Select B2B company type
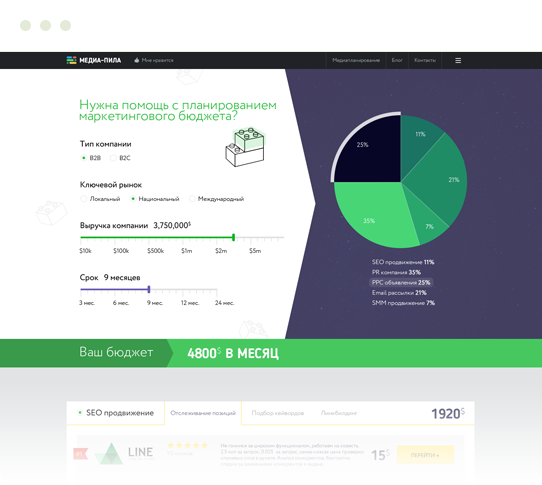Screen dimensions: 542x485 pos(91,158)
